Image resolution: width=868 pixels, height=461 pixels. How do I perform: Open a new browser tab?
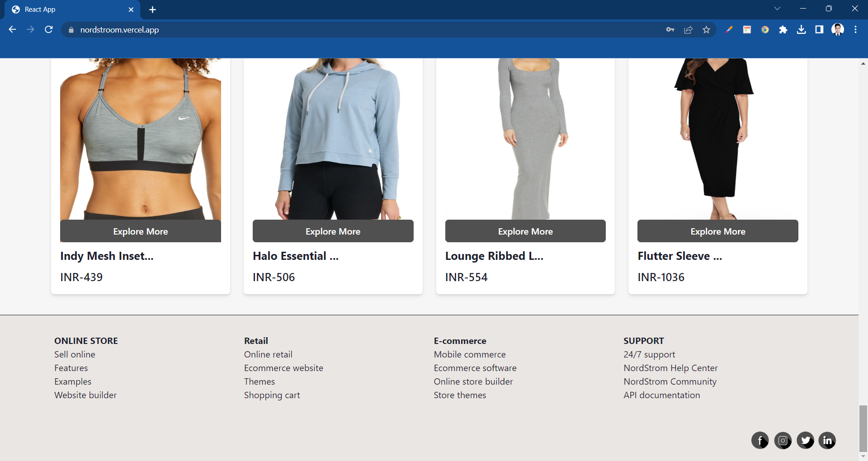coord(152,9)
